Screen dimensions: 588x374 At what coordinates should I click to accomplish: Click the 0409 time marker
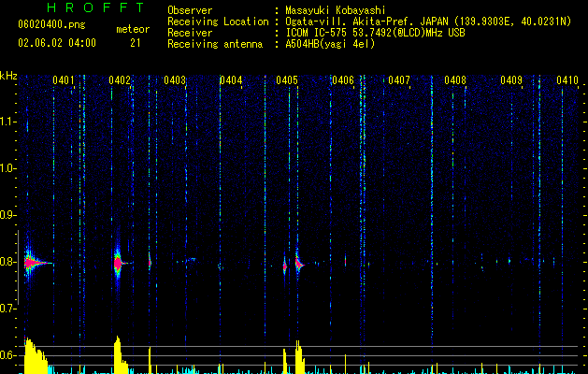511,80
